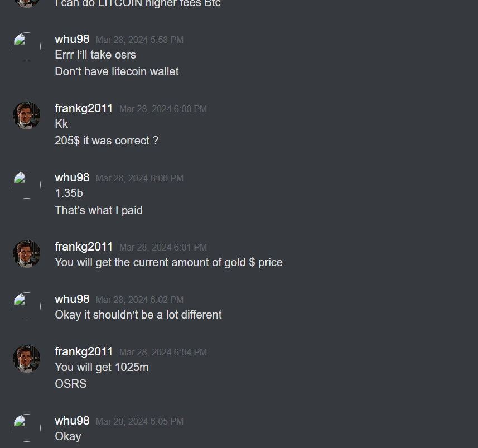Click whu98's avatar at the 6:02 PM message

(x=27, y=306)
